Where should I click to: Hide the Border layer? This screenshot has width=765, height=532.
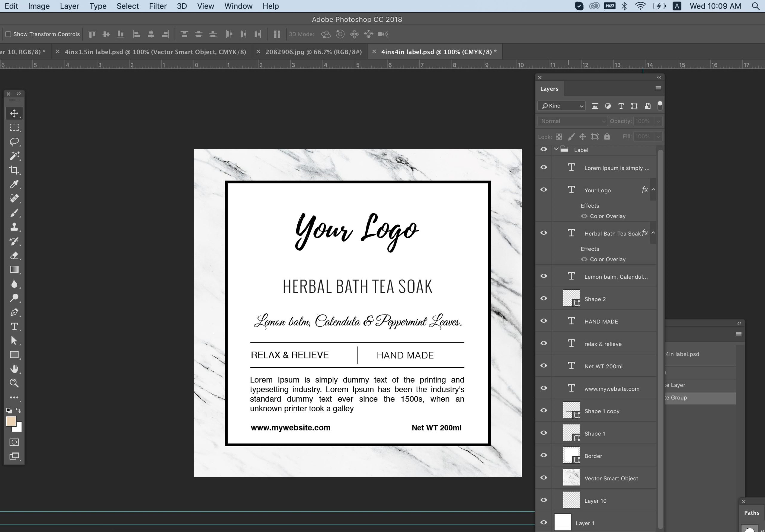(x=544, y=455)
